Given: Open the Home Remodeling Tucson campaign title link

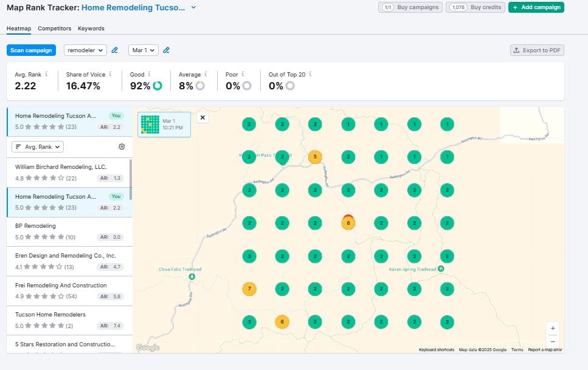Looking at the screenshot, I should (x=133, y=7).
